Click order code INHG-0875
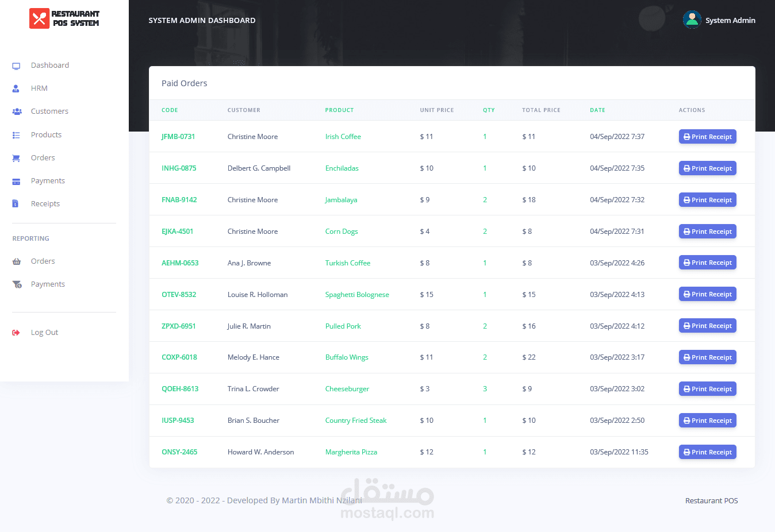 coord(179,168)
